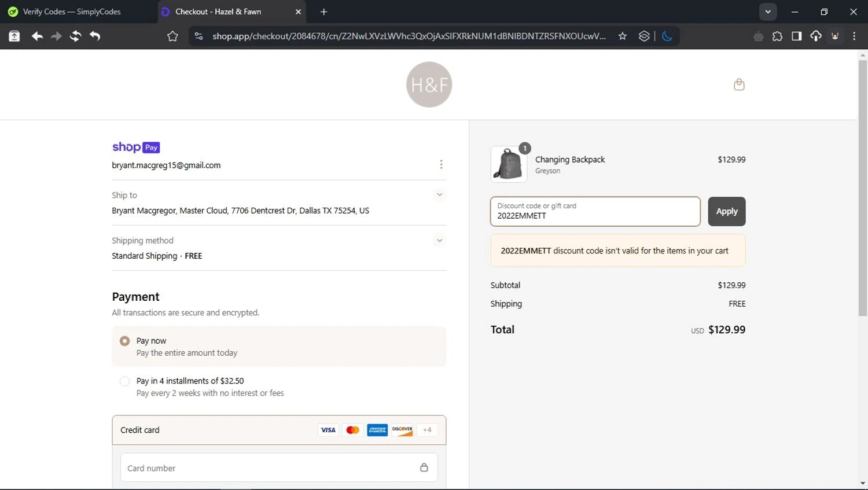Click the scrollbar down arrow
This screenshot has width=868, height=490.
coord(863,483)
